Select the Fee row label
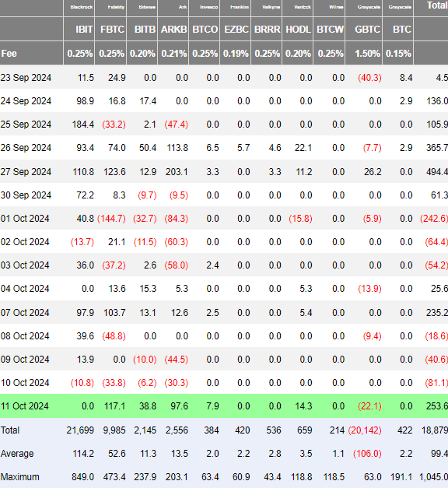 pos(9,54)
